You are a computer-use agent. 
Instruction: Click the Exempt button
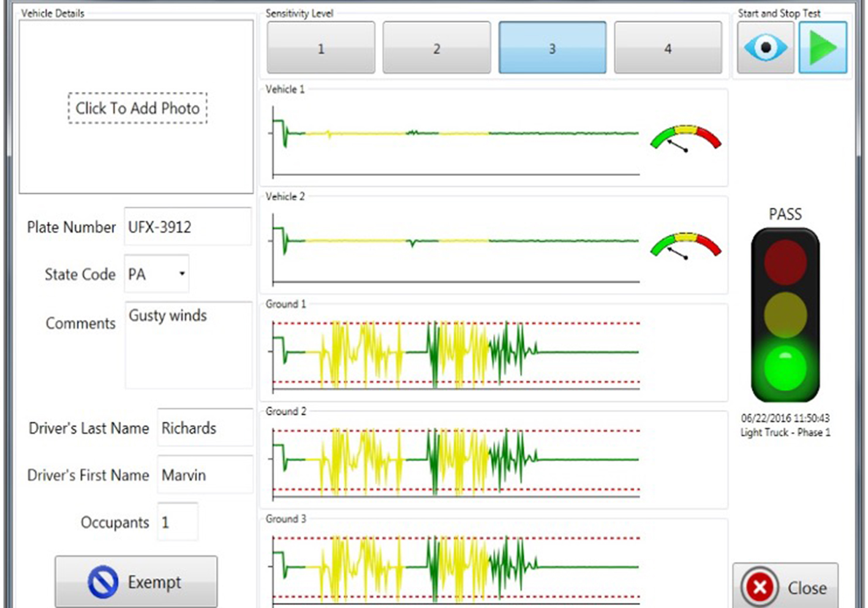pos(136,582)
